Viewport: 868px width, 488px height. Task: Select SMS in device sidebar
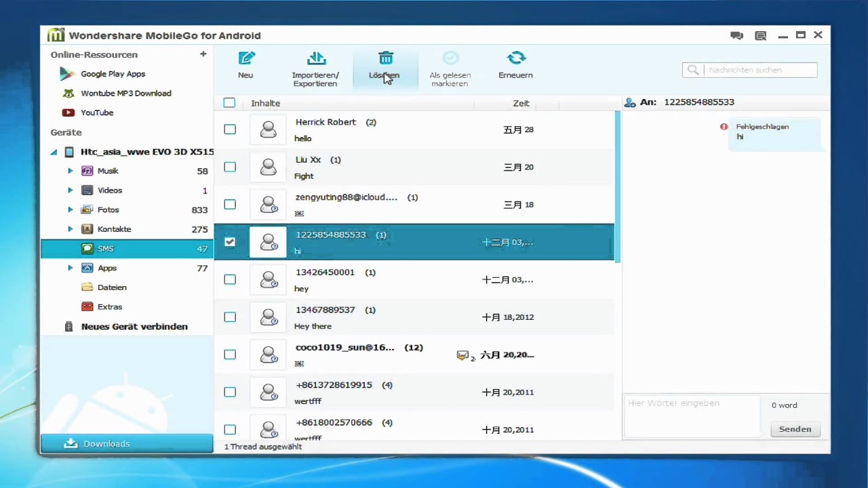pyautogui.click(x=127, y=249)
